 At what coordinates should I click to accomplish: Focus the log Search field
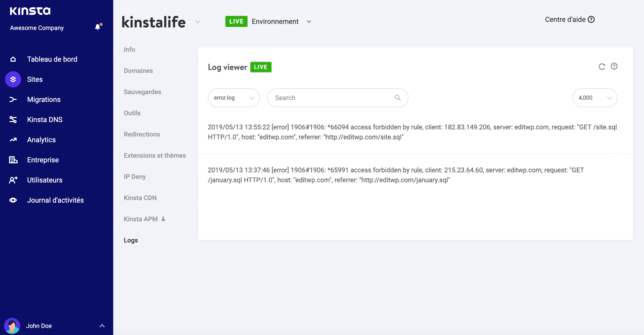tap(332, 98)
